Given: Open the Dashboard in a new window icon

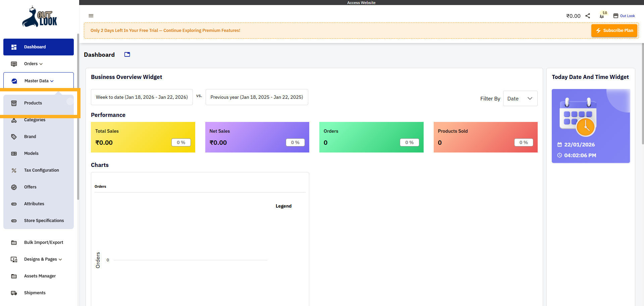Looking at the screenshot, I should click(127, 54).
